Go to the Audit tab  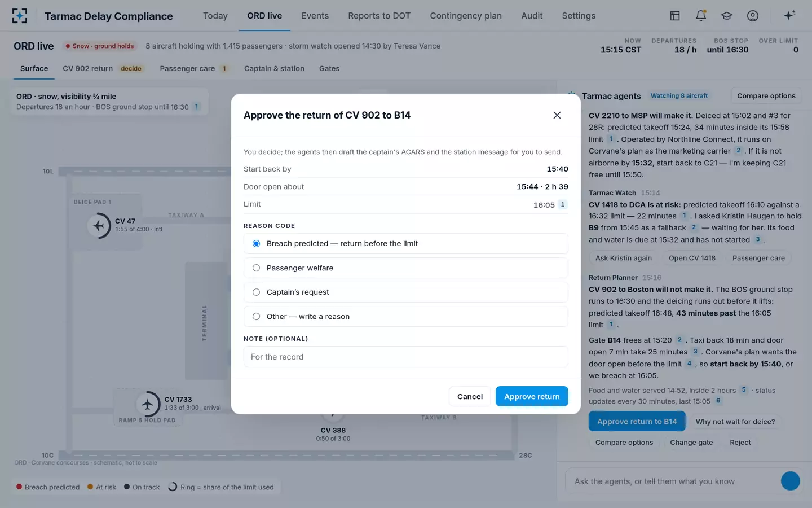[x=532, y=16]
